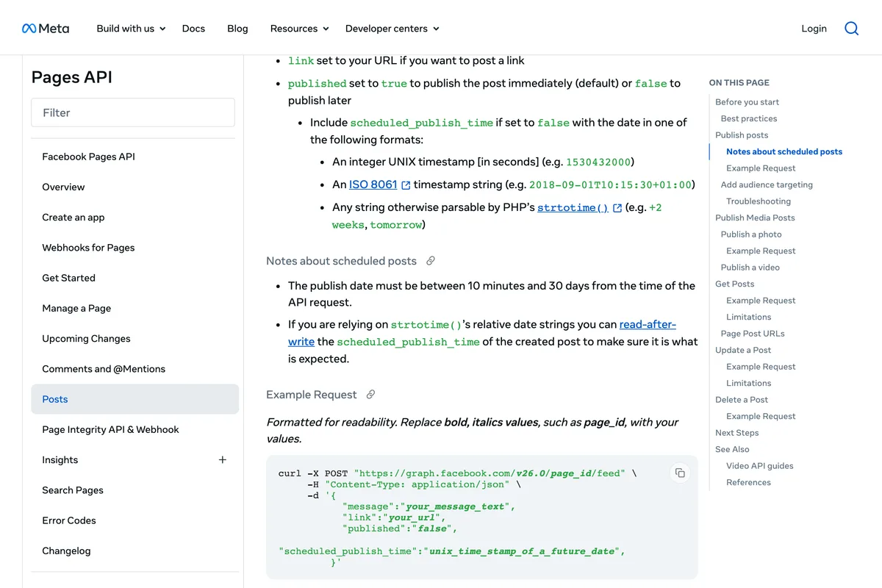Jump to Best practices section
The width and height of the screenshot is (882, 588).
[x=749, y=118]
